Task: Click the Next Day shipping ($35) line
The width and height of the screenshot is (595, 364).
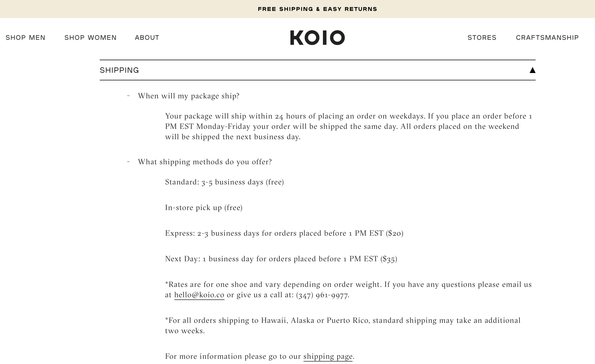Action: (x=281, y=259)
